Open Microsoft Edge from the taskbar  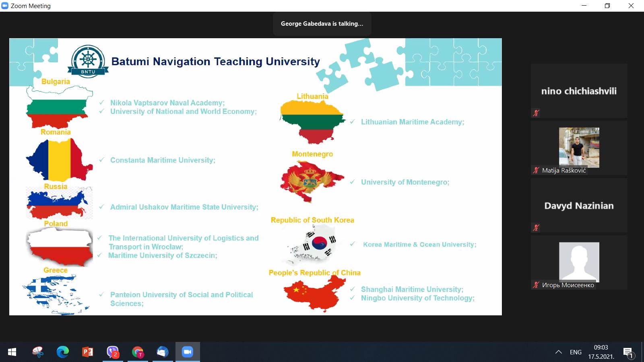63,352
